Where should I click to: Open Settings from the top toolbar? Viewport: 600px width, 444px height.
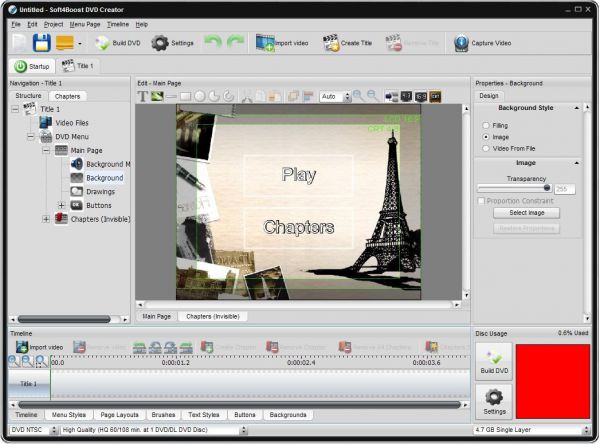click(x=172, y=43)
